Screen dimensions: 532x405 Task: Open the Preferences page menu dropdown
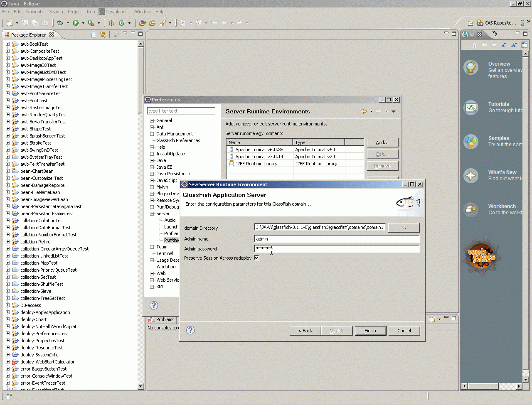(x=394, y=111)
